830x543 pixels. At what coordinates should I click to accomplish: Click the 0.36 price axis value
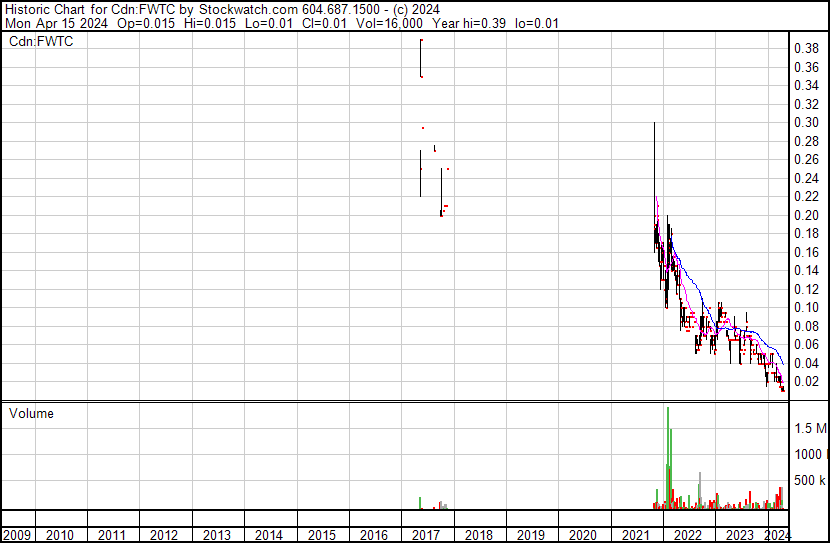pyautogui.click(x=807, y=67)
